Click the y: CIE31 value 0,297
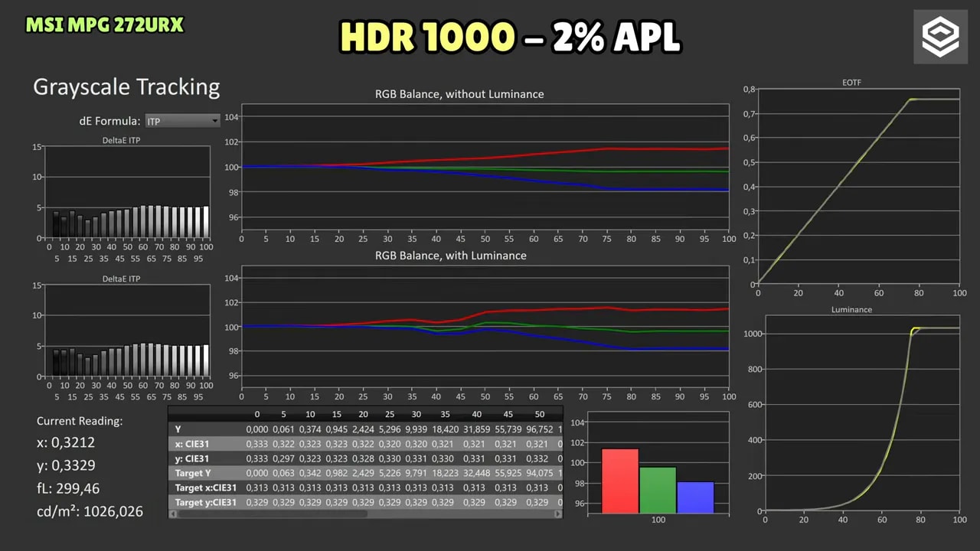Screen dimensions: 980x551 pyautogui.click(x=283, y=458)
